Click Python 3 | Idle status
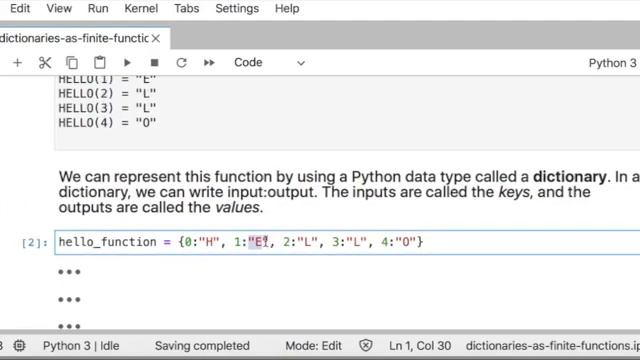640x360 pixels. tap(81, 346)
